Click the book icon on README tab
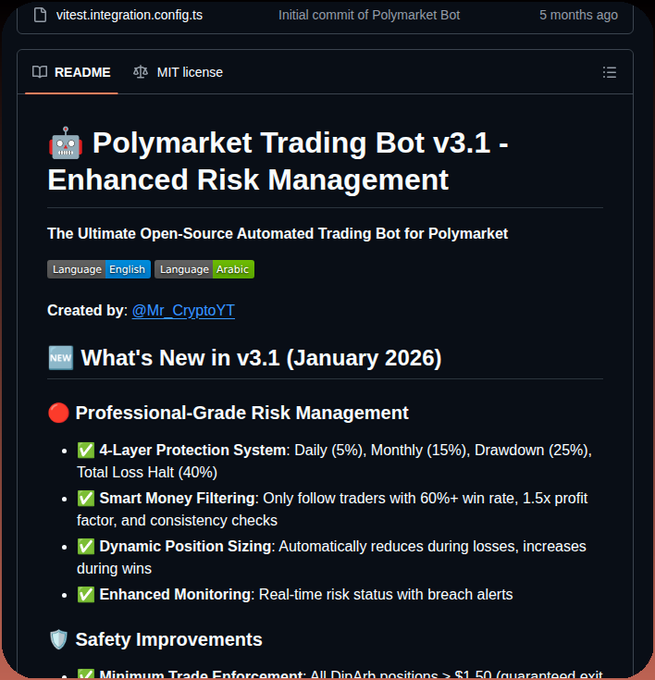 [39, 72]
